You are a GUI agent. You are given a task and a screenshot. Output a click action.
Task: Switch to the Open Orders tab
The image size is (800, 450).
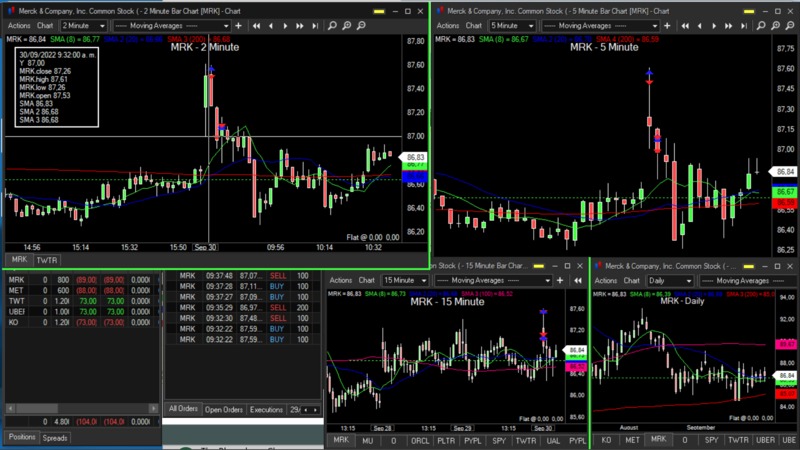point(224,409)
